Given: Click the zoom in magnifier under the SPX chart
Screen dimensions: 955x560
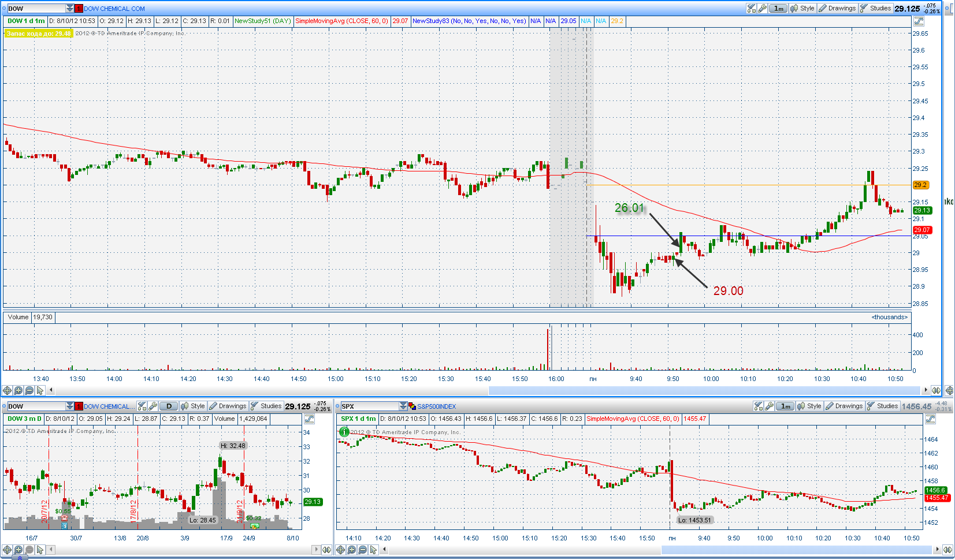Looking at the screenshot, I should [x=351, y=550].
